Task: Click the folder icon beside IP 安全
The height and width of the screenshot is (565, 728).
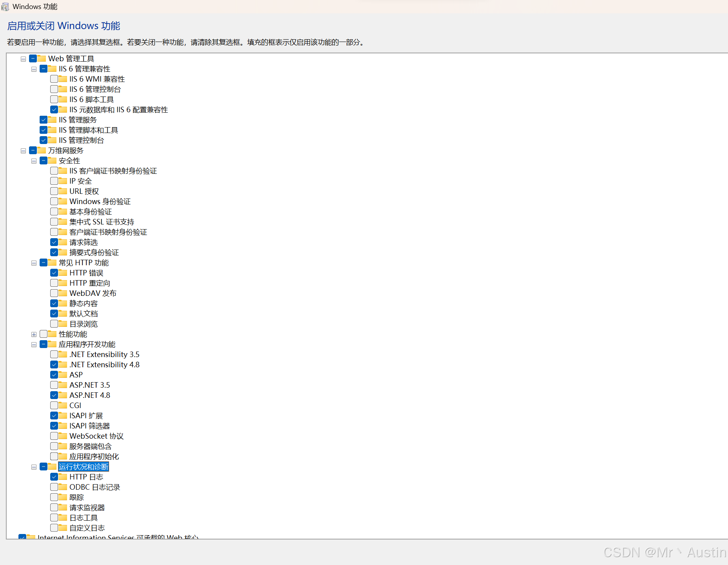Action: point(63,181)
